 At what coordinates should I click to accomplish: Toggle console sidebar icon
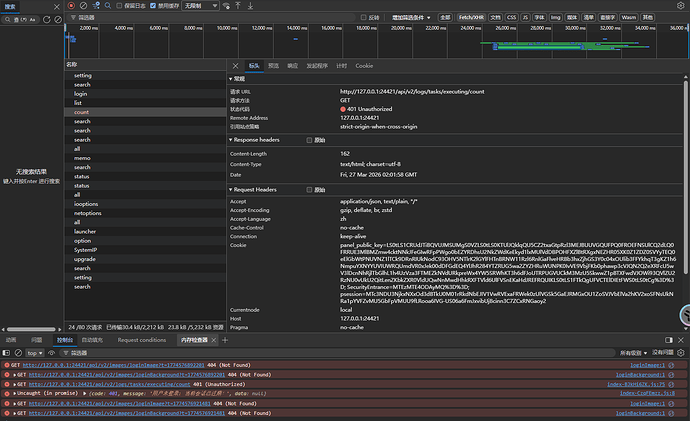pos(6,353)
